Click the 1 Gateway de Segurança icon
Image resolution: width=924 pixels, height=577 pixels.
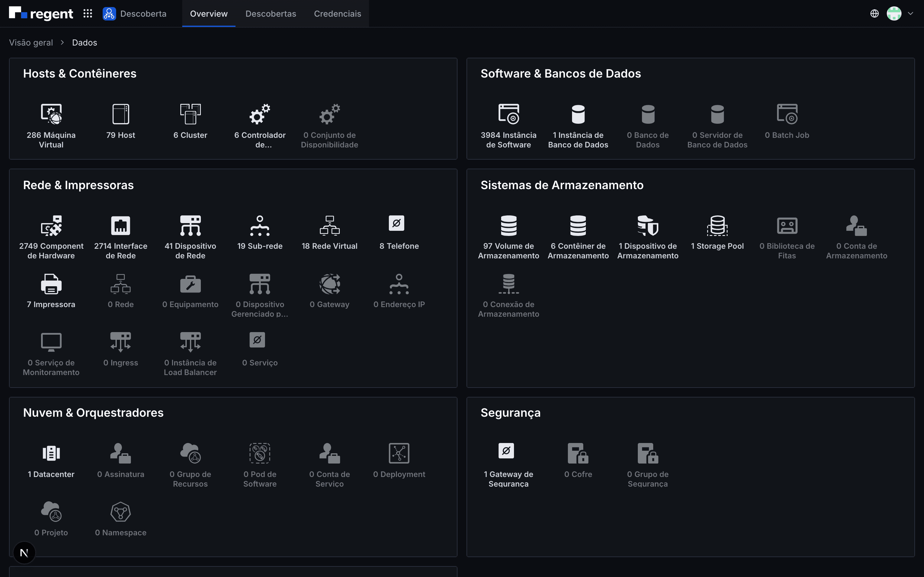coord(506,451)
